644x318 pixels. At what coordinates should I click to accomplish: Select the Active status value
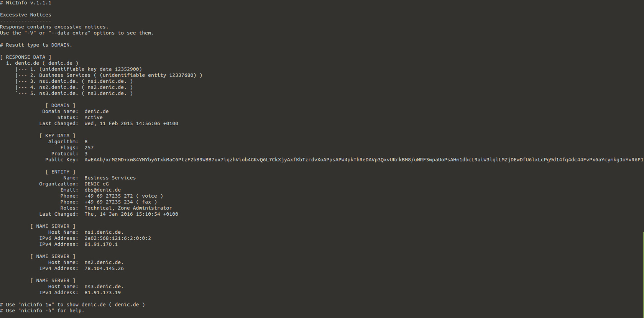tap(94, 118)
